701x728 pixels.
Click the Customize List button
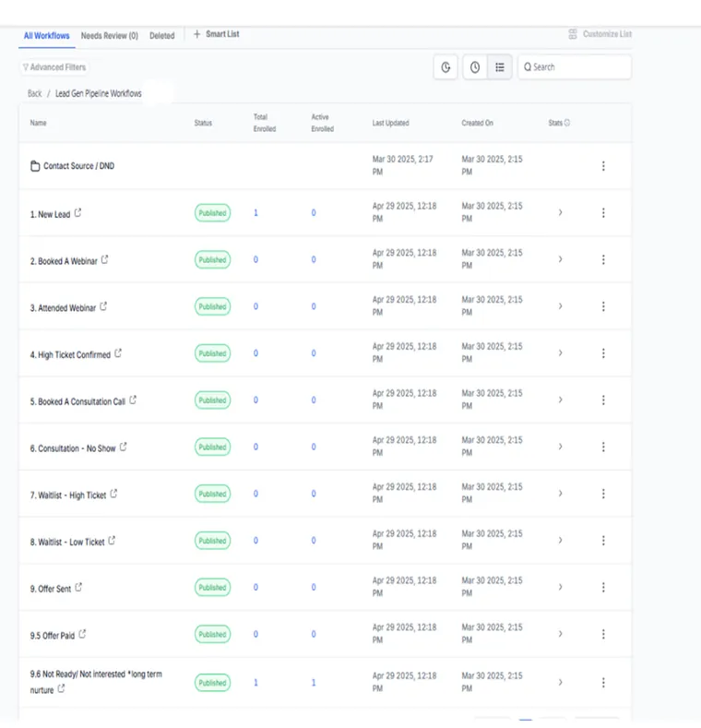pos(600,34)
